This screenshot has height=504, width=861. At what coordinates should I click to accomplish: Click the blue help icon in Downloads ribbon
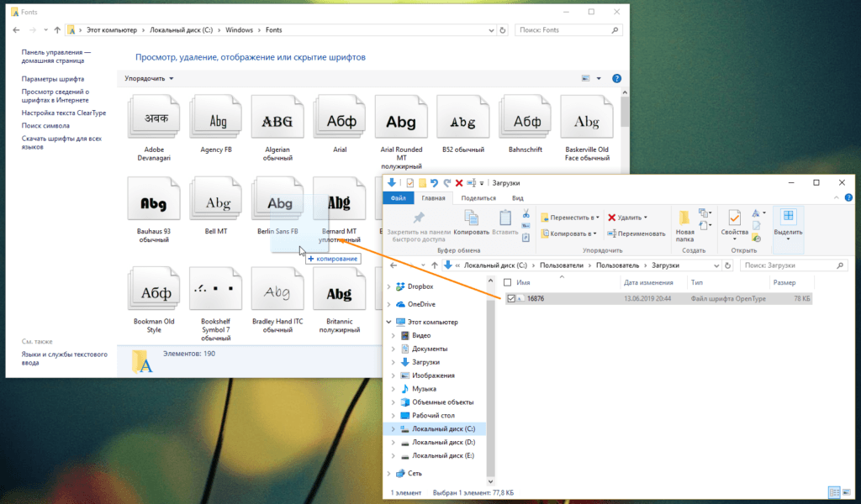848,197
